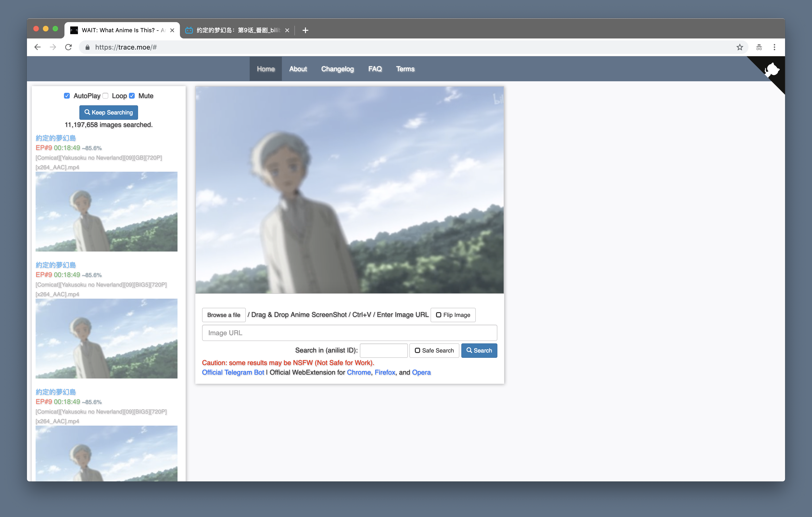Click the trace.moe search icon
Screen dimensions: 812x517
point(469,350)
